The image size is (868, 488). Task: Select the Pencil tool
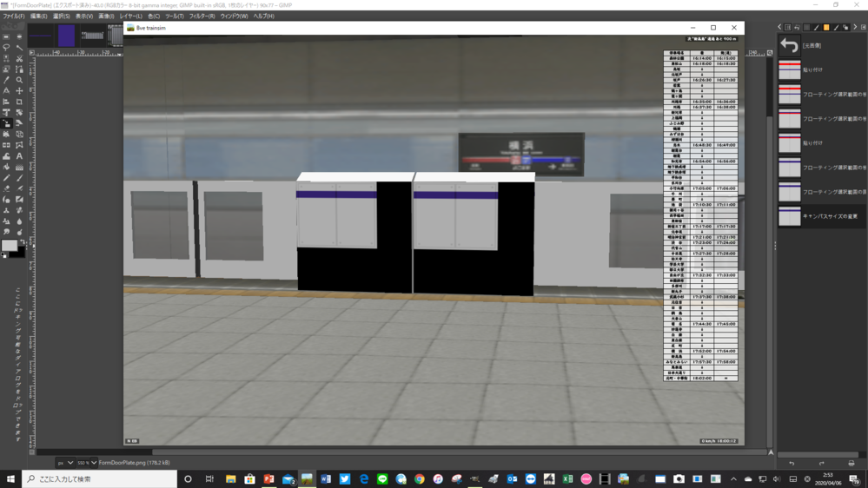pos(6,178)
